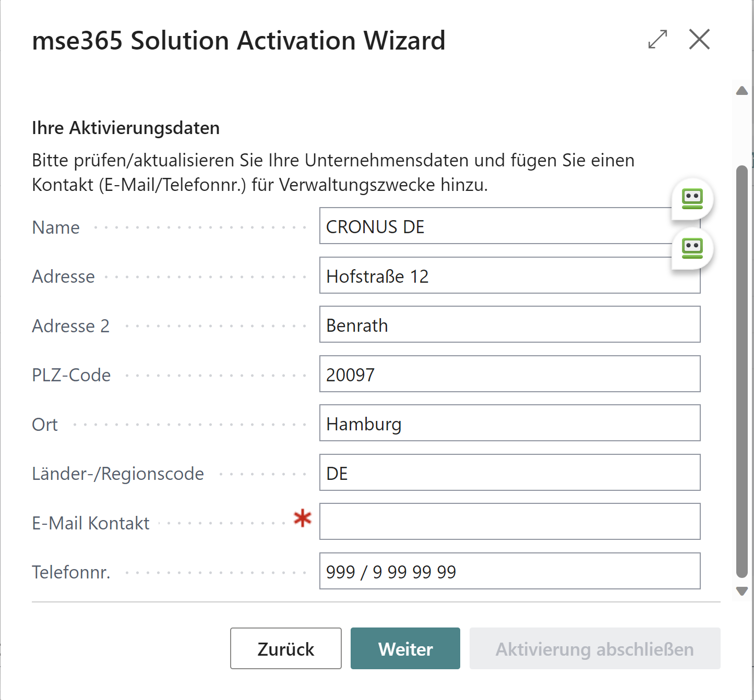Click the red required asterisk by E-Mail Kontakt
This screenshot has height=700, width=754.
(x=303, y=518)
